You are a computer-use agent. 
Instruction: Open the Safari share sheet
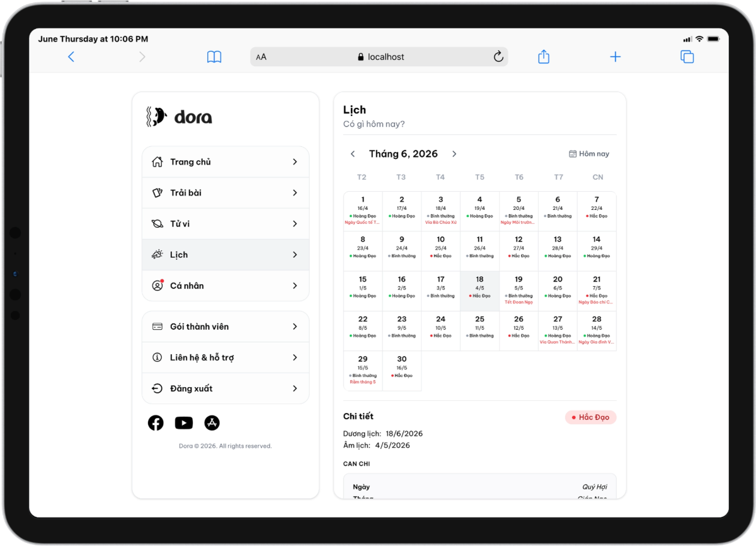544,57
